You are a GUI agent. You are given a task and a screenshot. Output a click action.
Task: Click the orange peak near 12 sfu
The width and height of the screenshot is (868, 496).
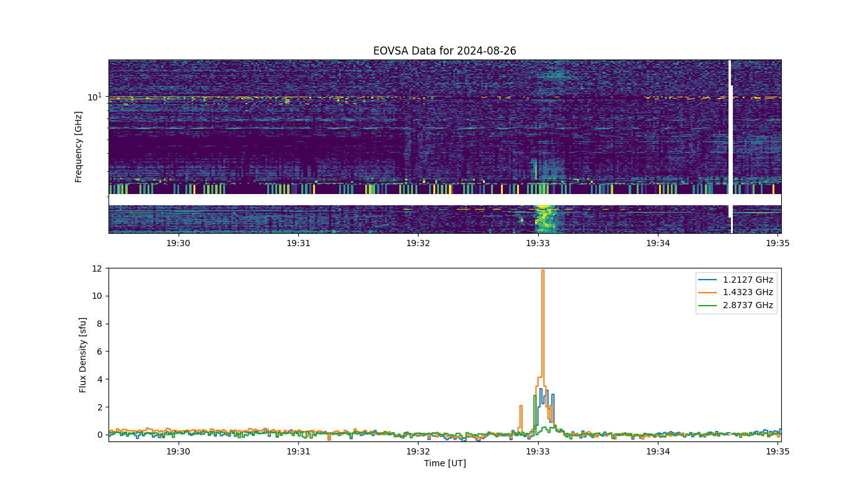pos(542,271)
